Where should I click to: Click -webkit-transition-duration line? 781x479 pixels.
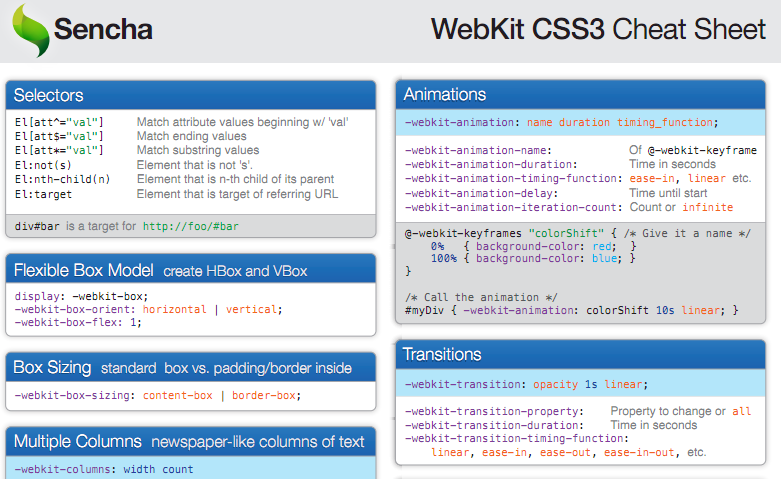click(494, 425)
